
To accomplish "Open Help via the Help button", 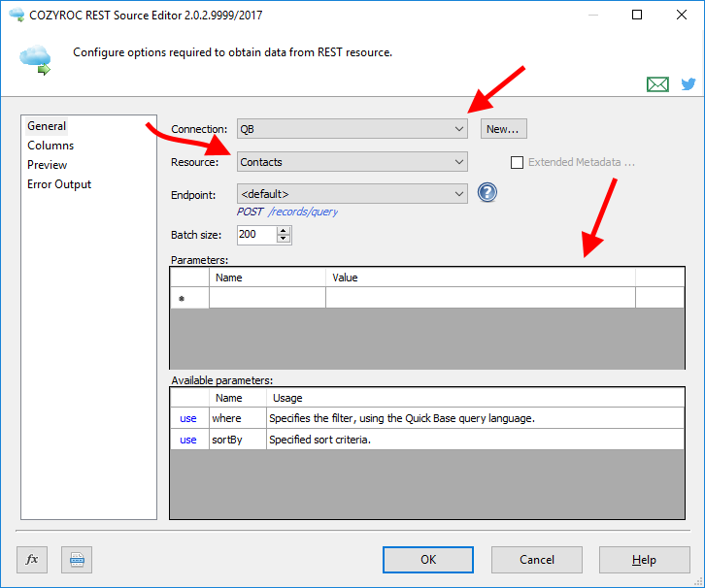I will pyautogui.click(x=644, y=560).
